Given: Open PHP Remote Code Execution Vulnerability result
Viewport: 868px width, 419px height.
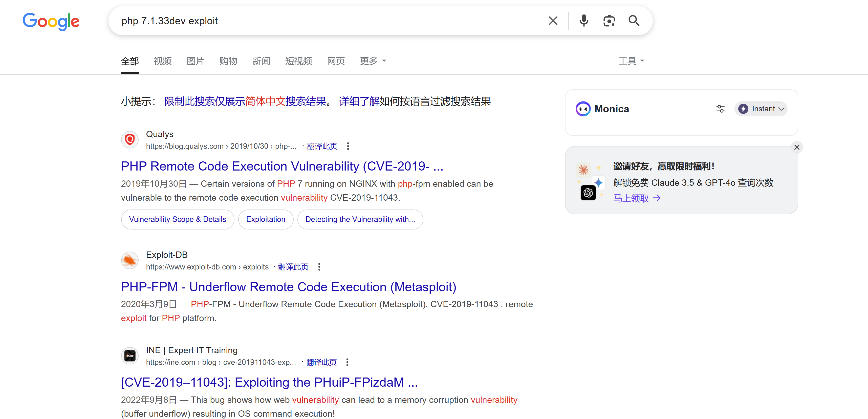Looking at the screenshot, I should point(282,166).
